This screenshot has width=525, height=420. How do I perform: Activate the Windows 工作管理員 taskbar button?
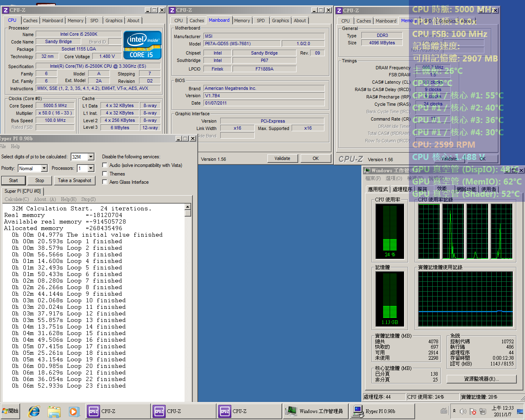tap(315, 411)
